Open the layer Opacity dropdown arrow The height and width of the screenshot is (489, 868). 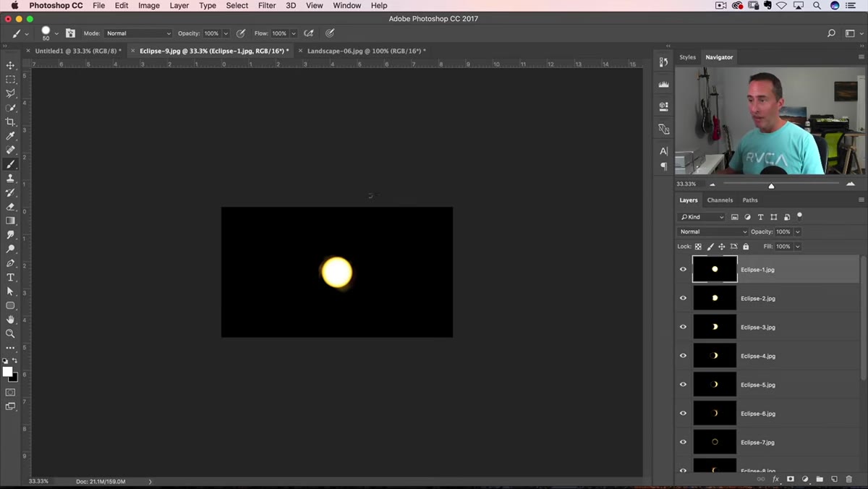point(798,231)
